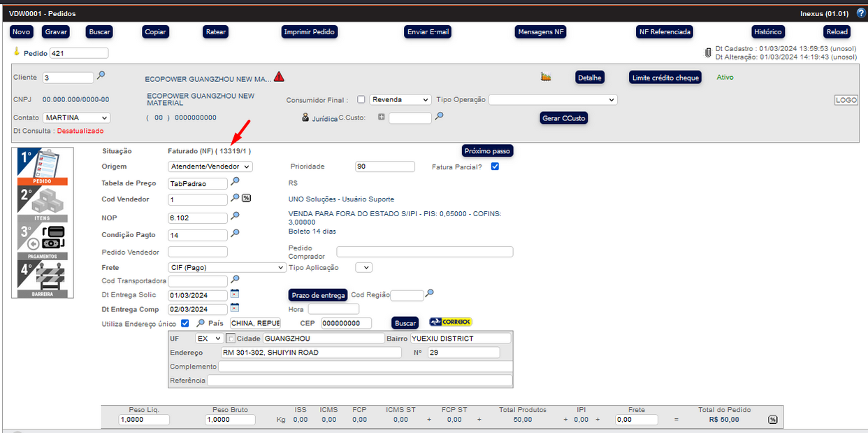The image size is (868, 433).
Task: Click the Correios logo icon
Action: pyautogui.click(x=451, y=322)
